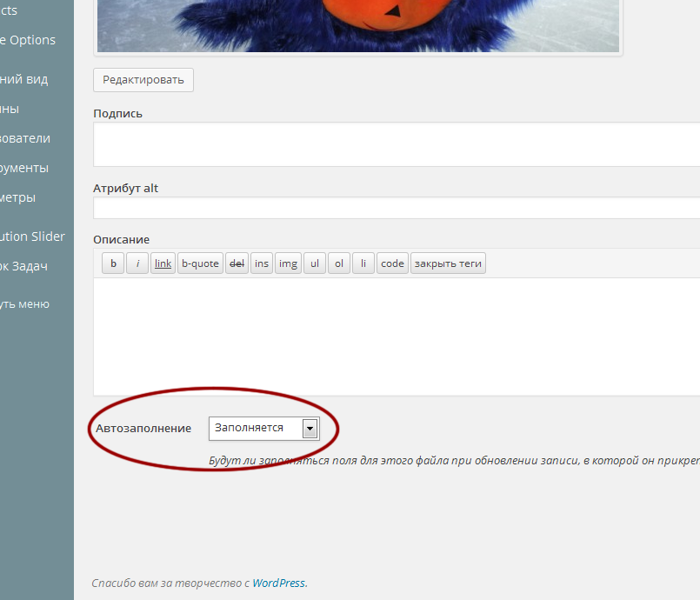Apply italic with the i button
The width and height of the screenshot is (700, 600).
tap(137, 263)
